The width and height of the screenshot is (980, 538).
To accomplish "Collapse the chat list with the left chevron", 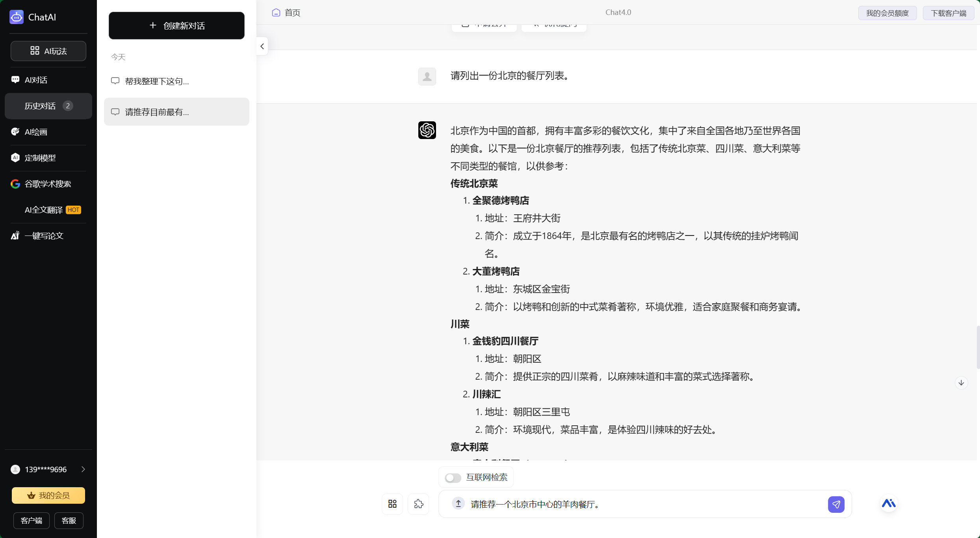I will tap(262, 46).
